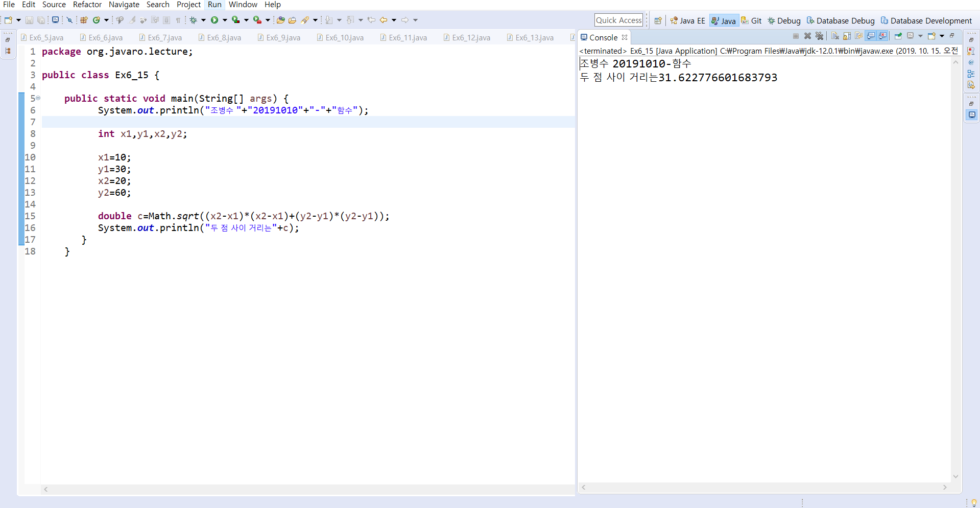Jump to Next Annotation icon
This screenshot has height=508, width=980.
coord(329,20)
